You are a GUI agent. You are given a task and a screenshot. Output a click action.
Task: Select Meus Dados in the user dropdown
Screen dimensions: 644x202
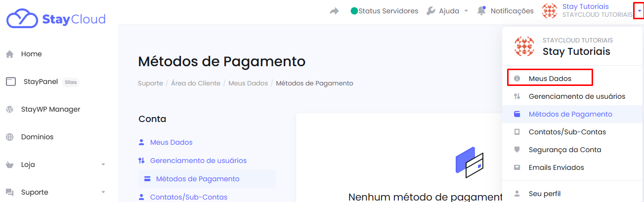click(x=550, y=78)
